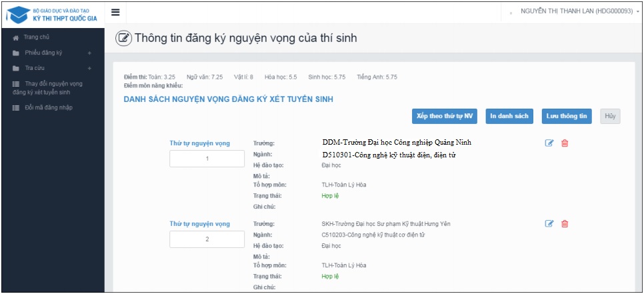644x294 pixels.
Task: Open Phiếu đăng ký menu item
Action: coord(43,53)
